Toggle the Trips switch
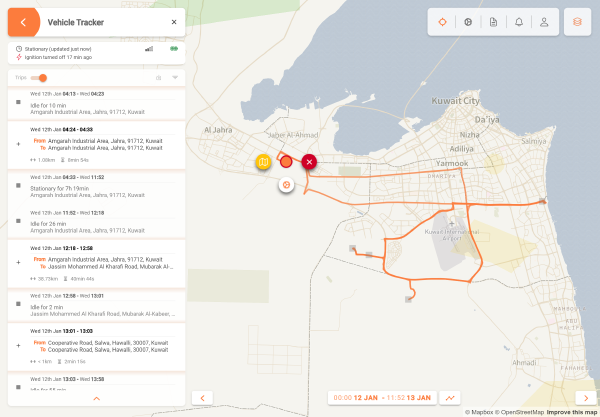Image resolution: width=600 pixels, height=417 pixels. click(x=39, y=78)
